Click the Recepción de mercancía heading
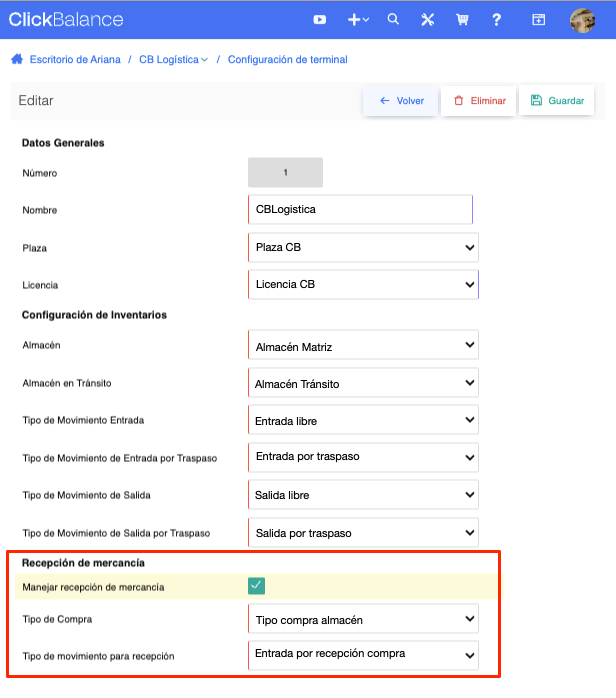Image resolution: width=616 pixels, height=698 pixels. coord(83,563)
